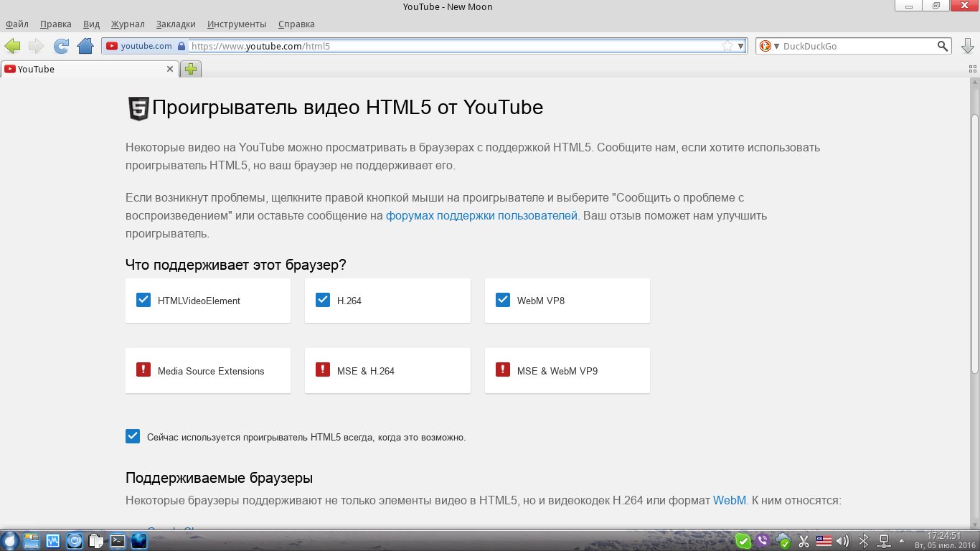980x551 pixels.
Task: Reload the page with the refresh icon
Action: (62, 46)
